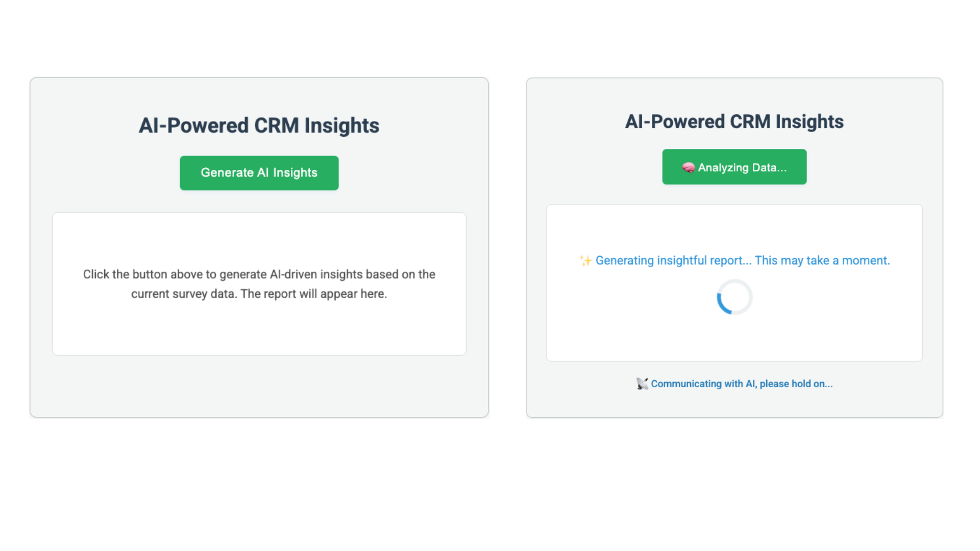
Task: Click the satellite icon before communicating text
Action: click(641, 383)
